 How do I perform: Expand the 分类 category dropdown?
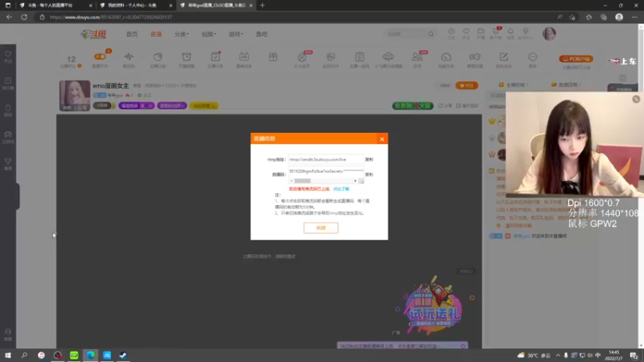pyautogui.click(x=182, y=34)
